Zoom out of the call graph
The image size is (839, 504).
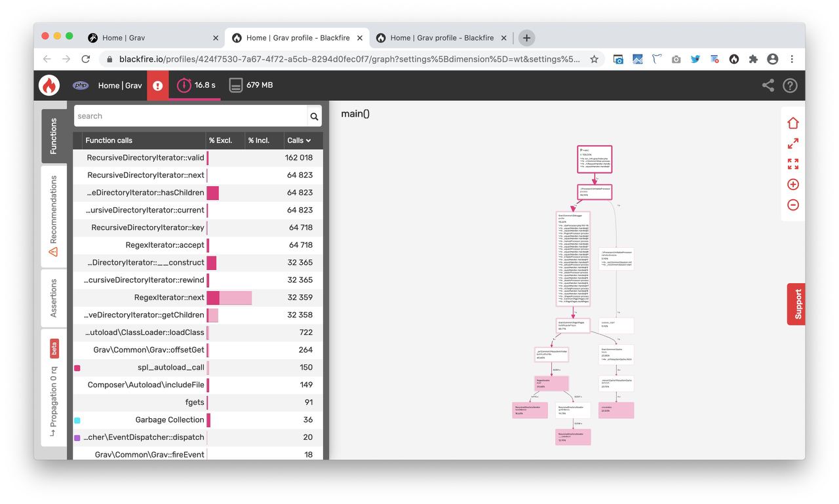pos(793,205)
